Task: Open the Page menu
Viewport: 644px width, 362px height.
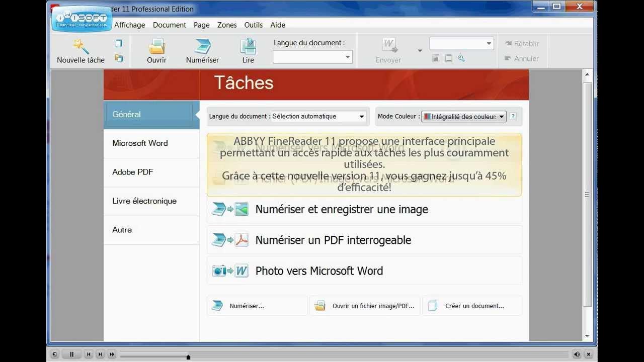Action: (x=202, y=25)
